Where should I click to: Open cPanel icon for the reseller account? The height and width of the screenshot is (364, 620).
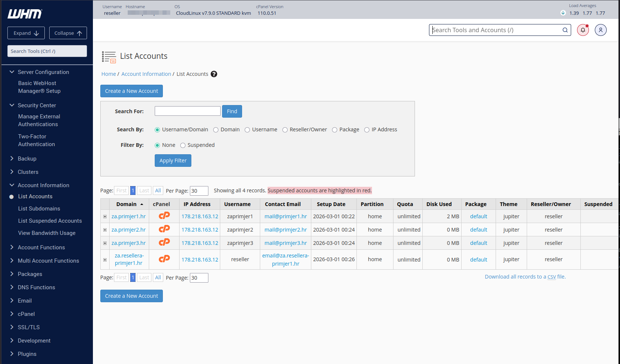pyautogui.click(x=164, y=259)
